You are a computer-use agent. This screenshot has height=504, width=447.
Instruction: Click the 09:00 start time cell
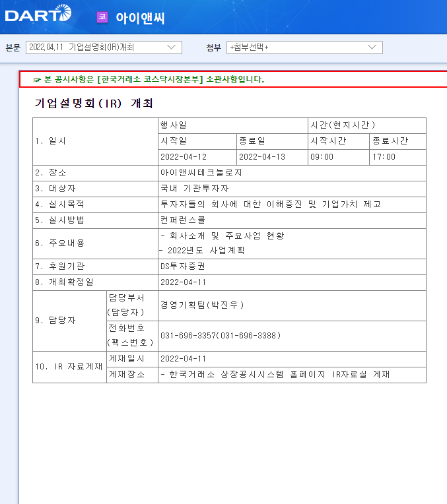(339, 157)
